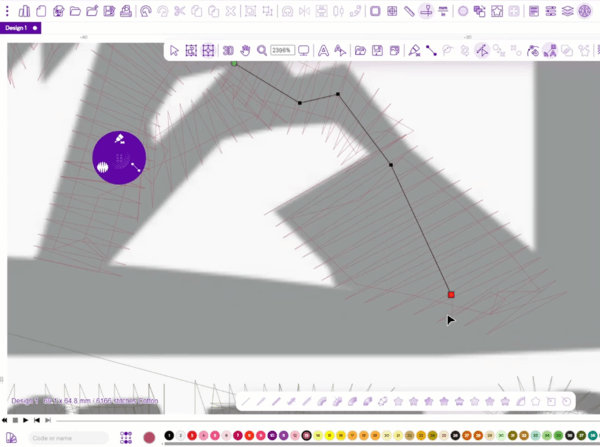Click the save design icon

[109, 11]
